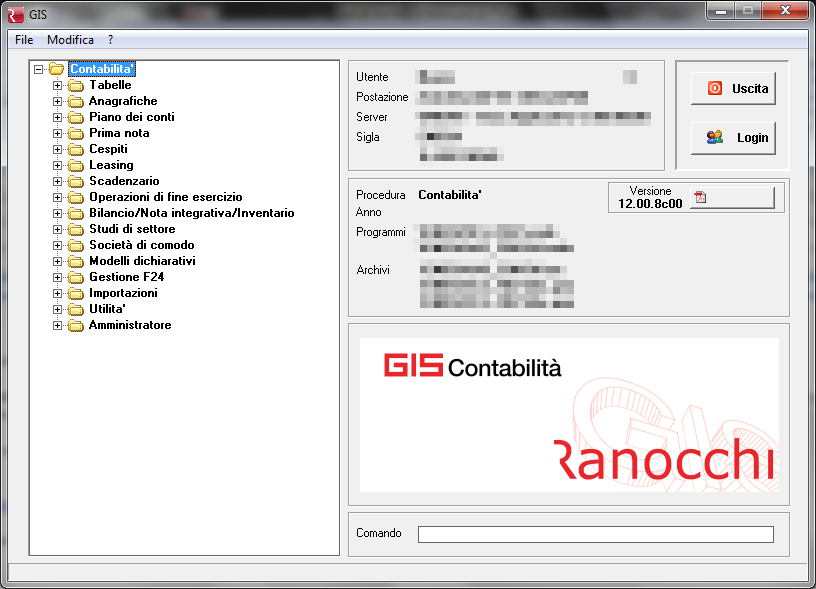Click the Società di comodo folder icon
816x589 pixels.
pos(76,246)
